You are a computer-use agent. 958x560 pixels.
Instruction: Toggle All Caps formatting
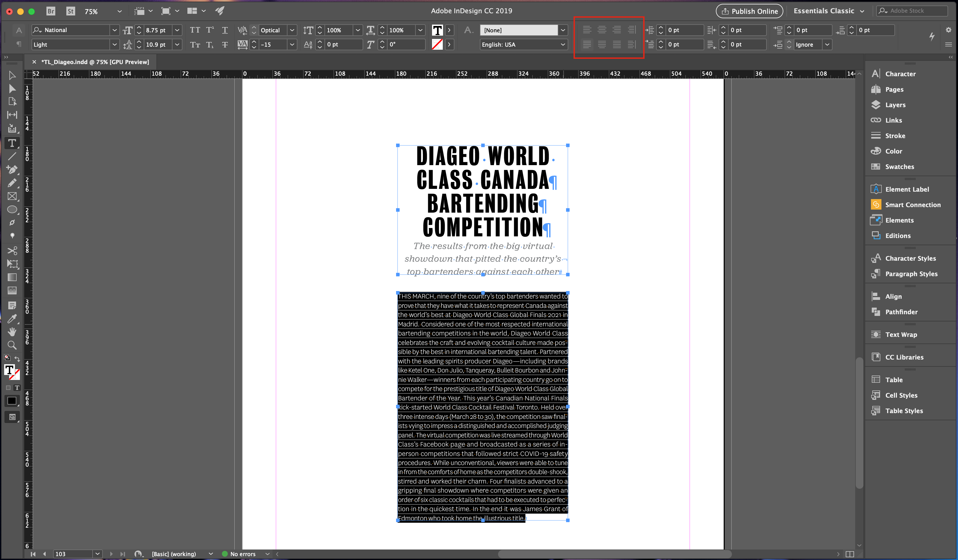(195, 30)
